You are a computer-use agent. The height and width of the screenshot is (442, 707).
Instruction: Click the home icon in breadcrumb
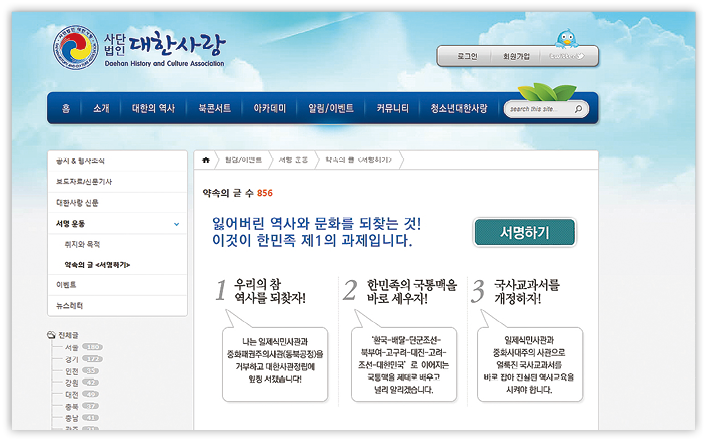pyautogui.click(x=207, y=160)
